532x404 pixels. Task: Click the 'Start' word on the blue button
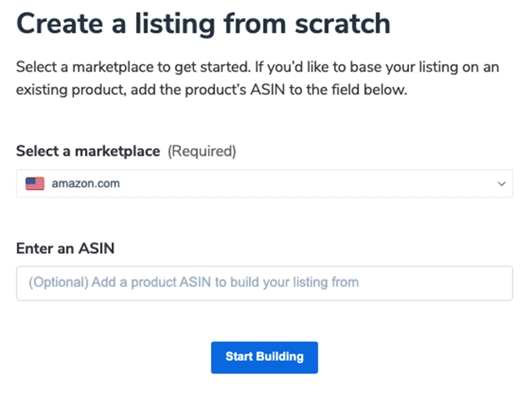point(237,357)
